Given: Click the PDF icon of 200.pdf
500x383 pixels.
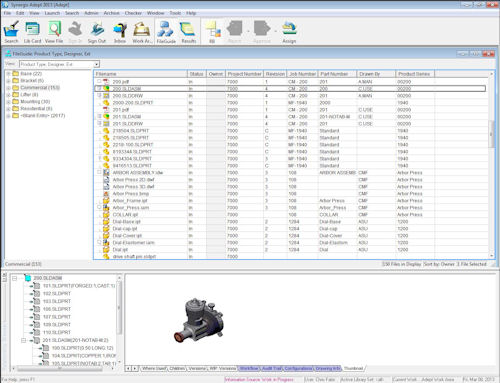Looking at the screenshot, I should tap(106, 82).
